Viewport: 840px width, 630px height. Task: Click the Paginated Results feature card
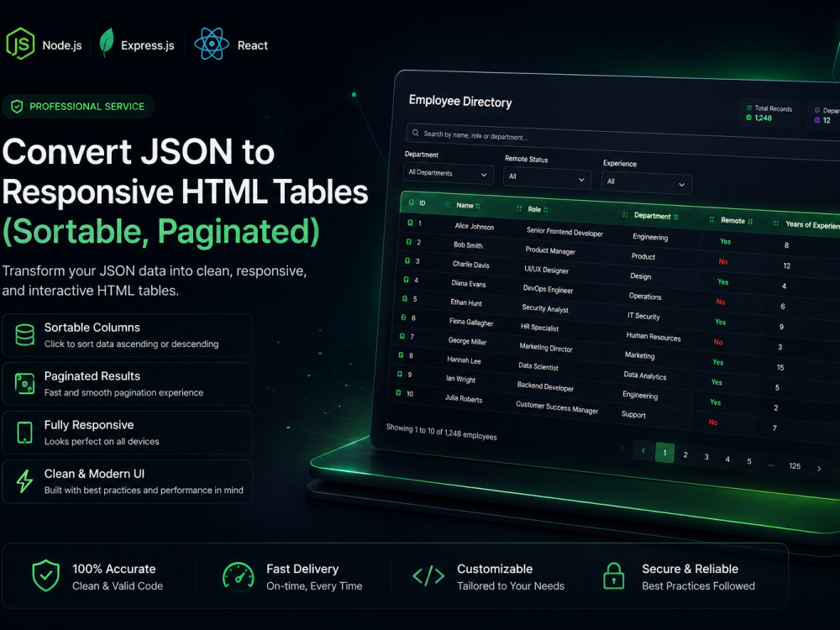[x=127, y=384]
